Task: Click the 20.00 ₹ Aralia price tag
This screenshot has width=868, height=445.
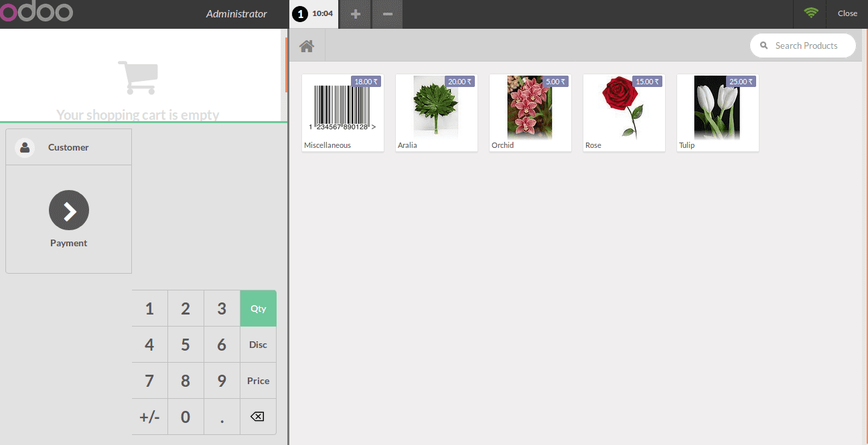Action: 459,82
